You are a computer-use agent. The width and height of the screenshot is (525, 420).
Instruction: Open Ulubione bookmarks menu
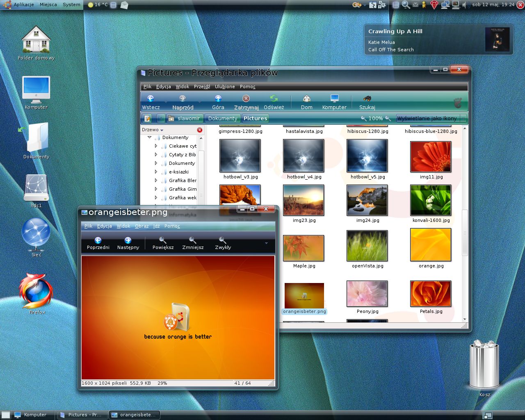(225, 87)
